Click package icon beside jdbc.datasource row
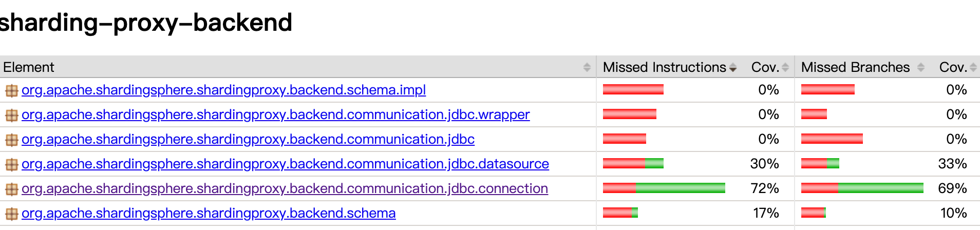 point(11,165)
